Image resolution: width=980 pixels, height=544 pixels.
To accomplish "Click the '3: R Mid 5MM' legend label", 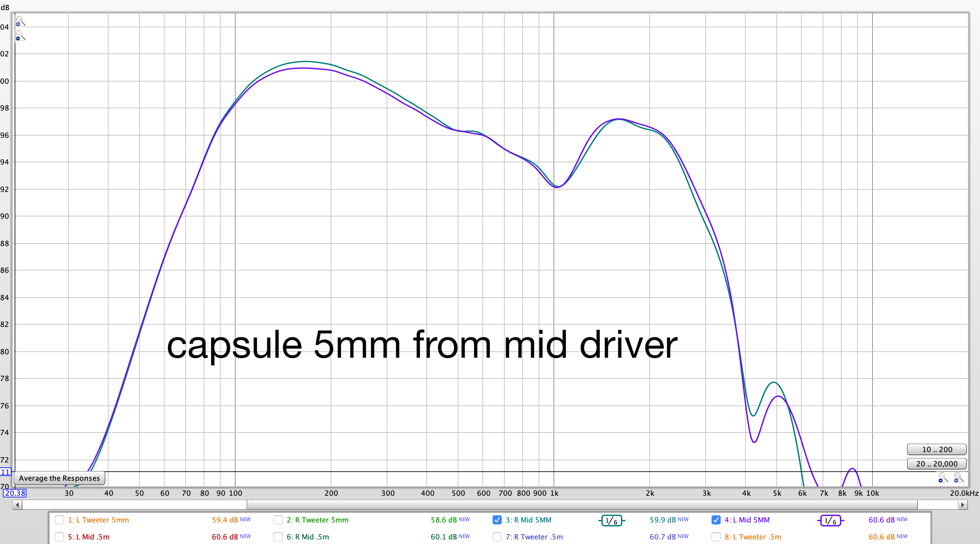I will (528, 520).
